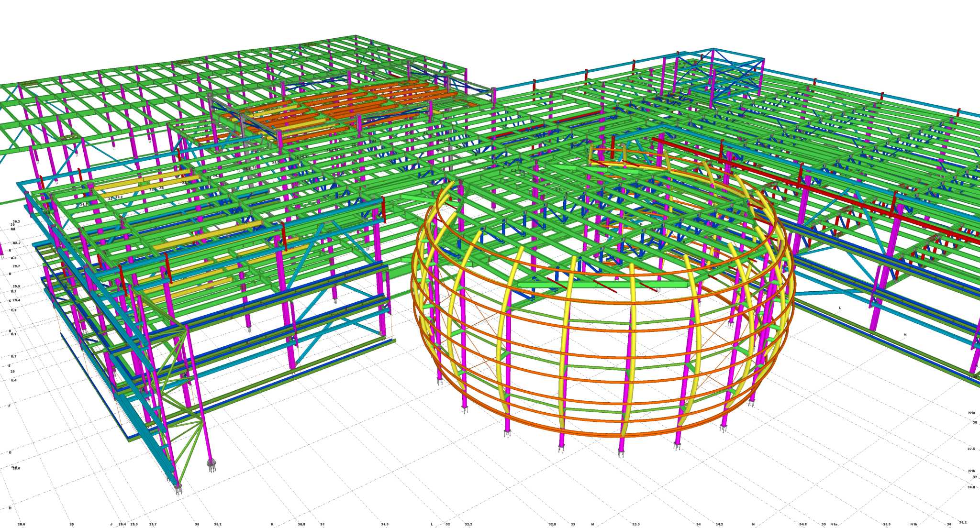Image resolution: width=980 pixels, height=528 pixels.
Task: Select grid label 36.2 at bottom right
Action: [x=963, y=522]
